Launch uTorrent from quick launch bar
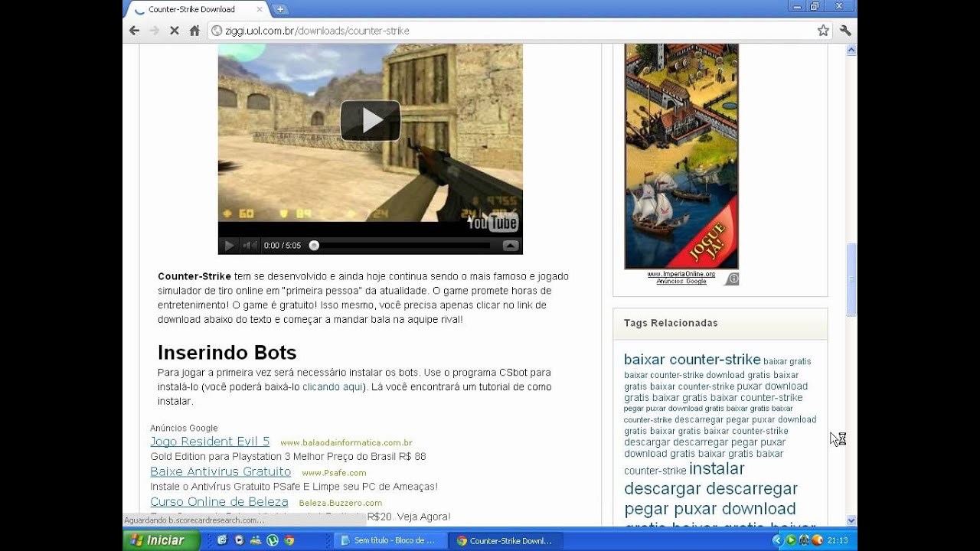The image size is (980, 551). 273,540
